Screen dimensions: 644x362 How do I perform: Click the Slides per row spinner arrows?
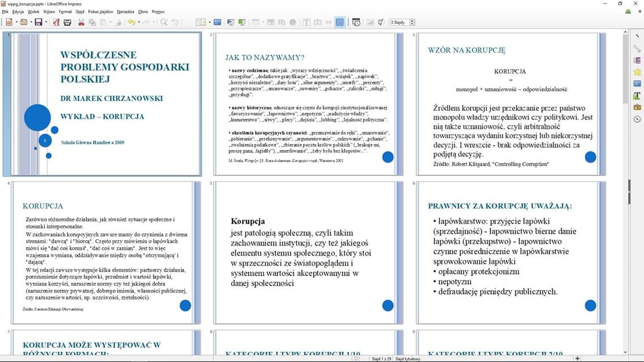(x=412, y=22)
